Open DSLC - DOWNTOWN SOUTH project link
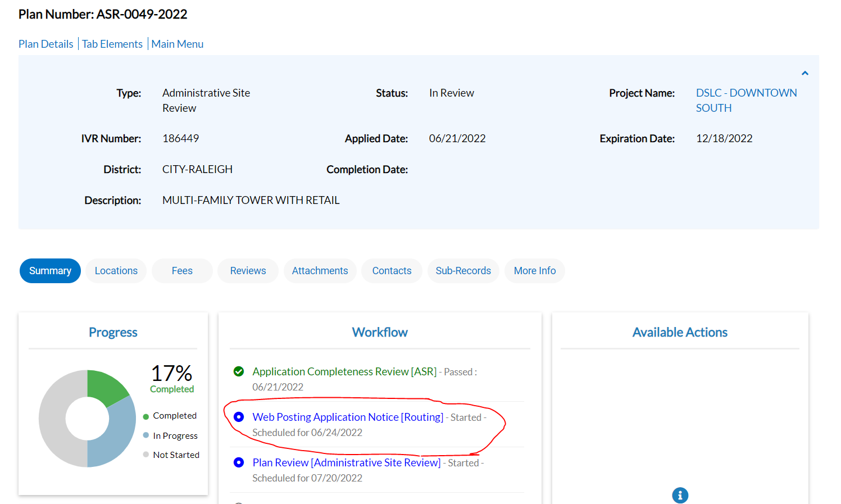This screenshot has height=504, width=841. (745, 100)
